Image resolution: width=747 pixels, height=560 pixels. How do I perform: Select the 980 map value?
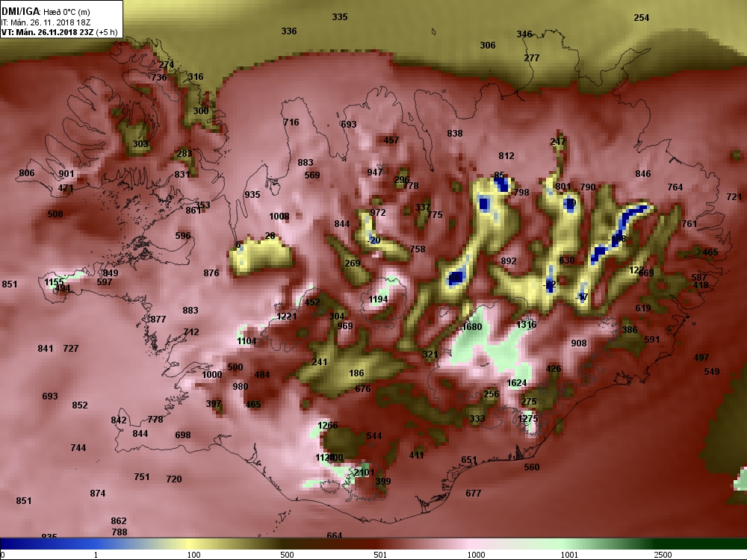click(x=240, y=386)
